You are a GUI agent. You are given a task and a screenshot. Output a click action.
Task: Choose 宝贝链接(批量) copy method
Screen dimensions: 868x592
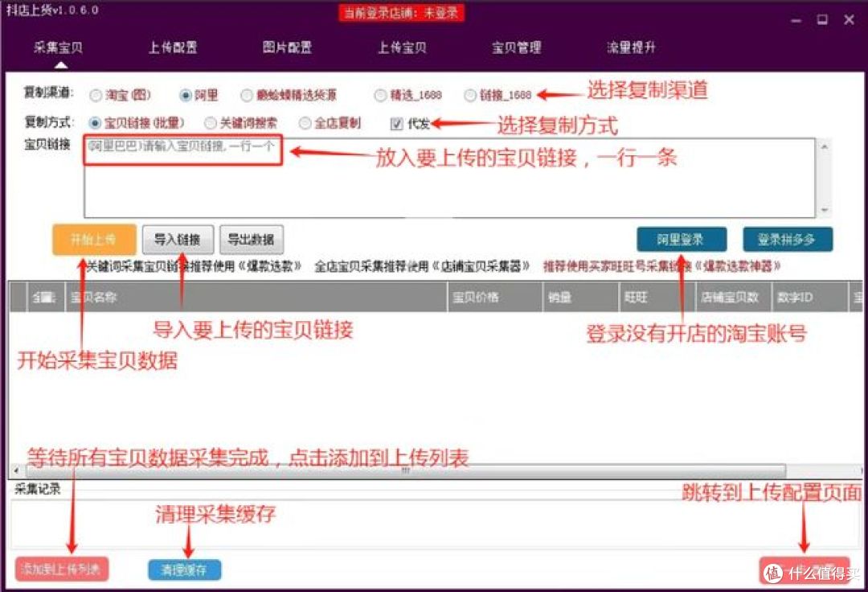[95, 123]
